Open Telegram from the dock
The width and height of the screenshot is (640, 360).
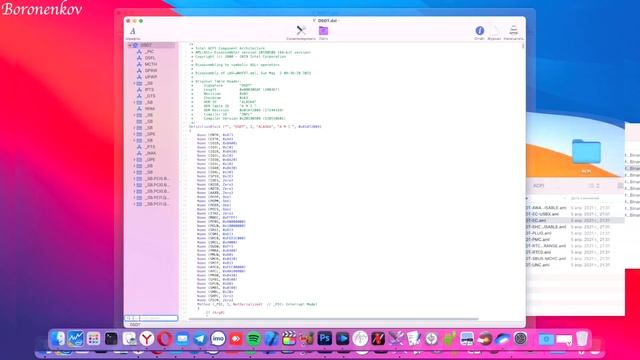(x=200, y=338)
